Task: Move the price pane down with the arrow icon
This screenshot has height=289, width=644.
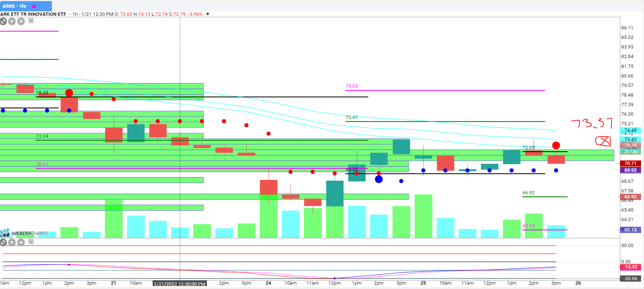Action: pos(12,21)
